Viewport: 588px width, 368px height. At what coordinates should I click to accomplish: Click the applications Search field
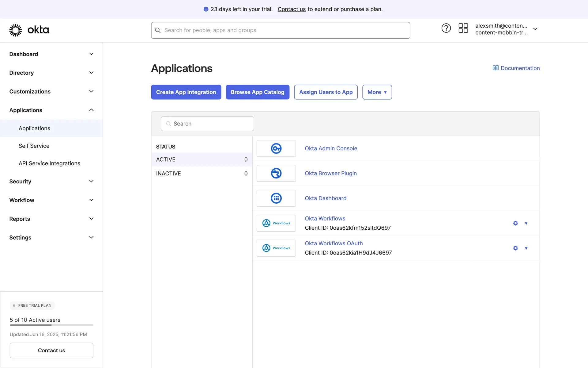click(207, 124)
